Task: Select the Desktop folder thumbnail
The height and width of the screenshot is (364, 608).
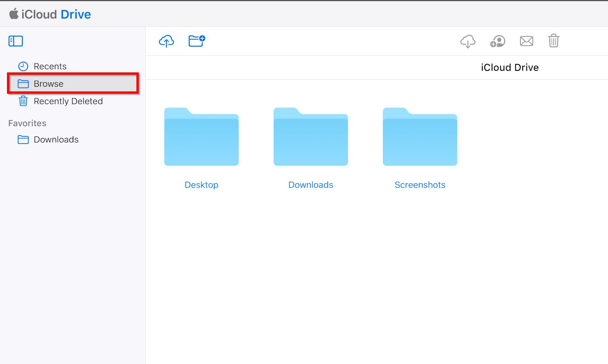Action: point(202,137)
